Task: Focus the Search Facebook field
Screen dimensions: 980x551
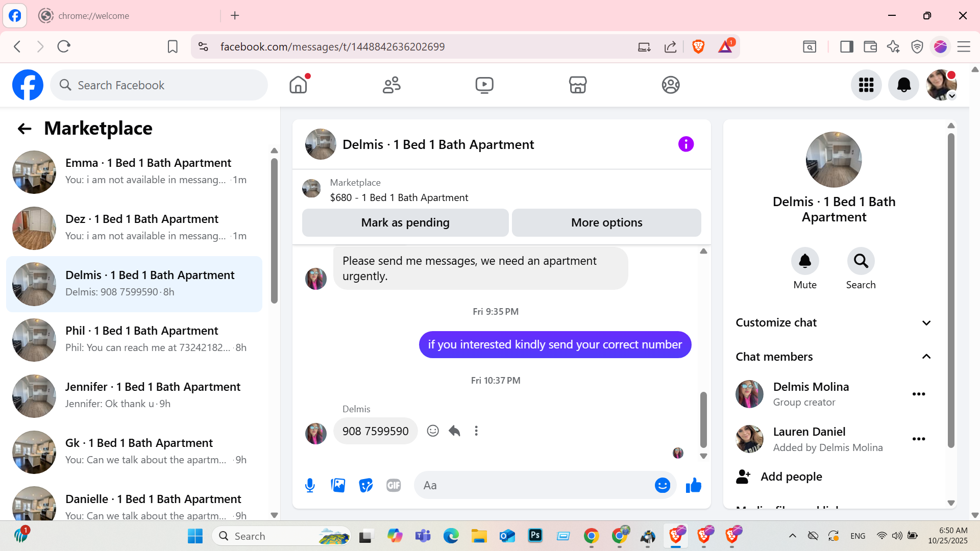Action: (159, 85)
